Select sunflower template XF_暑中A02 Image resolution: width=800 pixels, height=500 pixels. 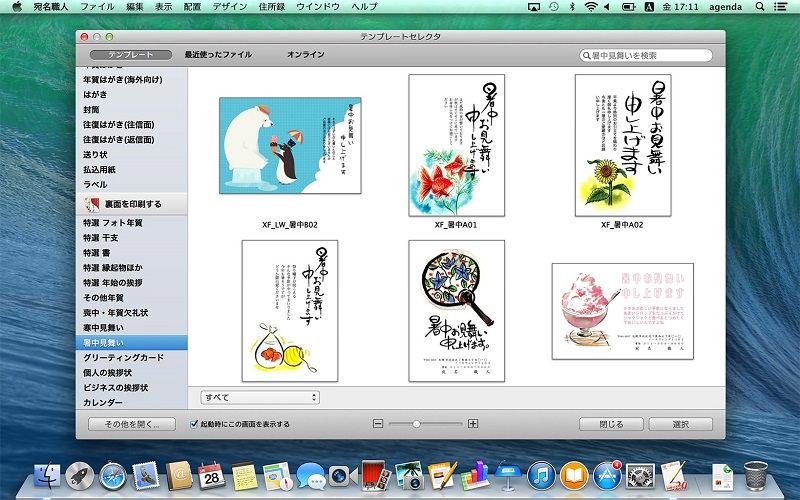622,145
